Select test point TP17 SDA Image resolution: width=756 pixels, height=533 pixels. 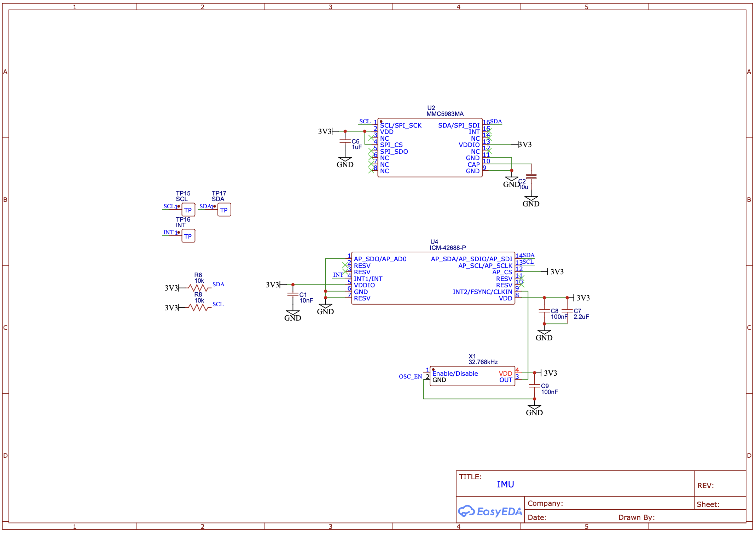(x=224, y=210)
